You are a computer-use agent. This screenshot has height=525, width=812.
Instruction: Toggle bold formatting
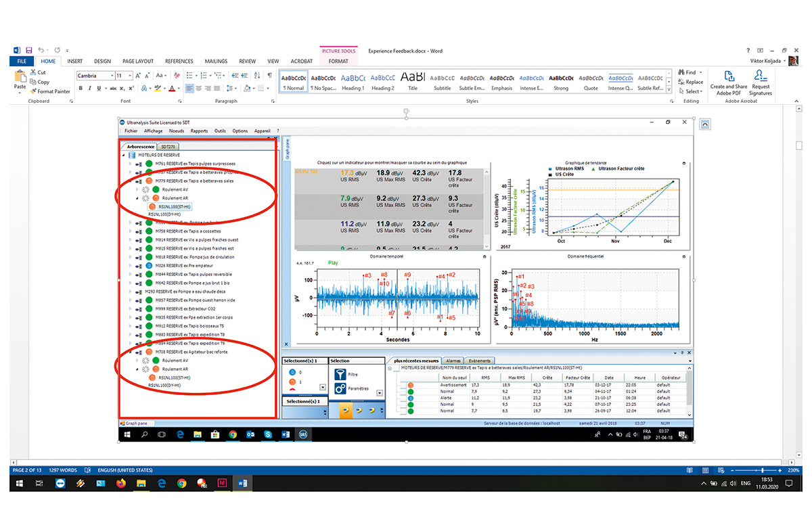pyautogui.click(x=81, y=89)
